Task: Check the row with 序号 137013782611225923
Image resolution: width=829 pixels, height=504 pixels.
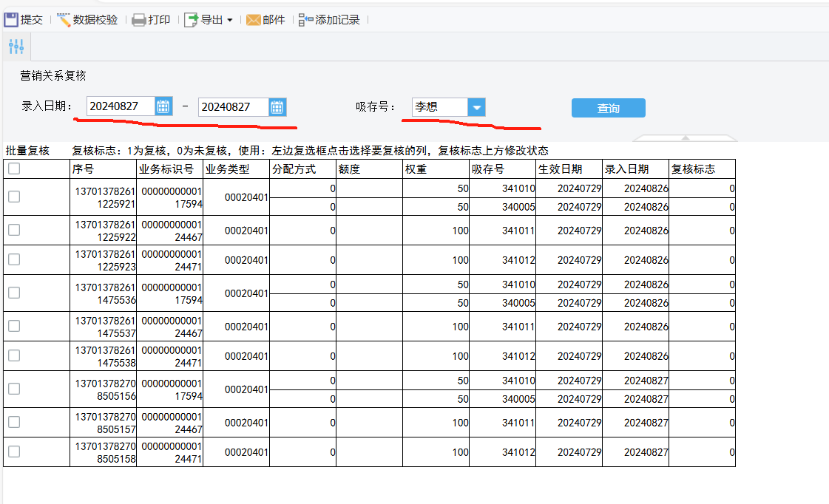Action: tap(14, 259)
